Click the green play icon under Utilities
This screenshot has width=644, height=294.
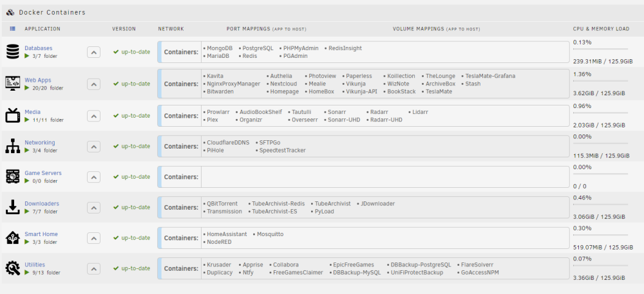pyautogui.click(x=27, y=272)
